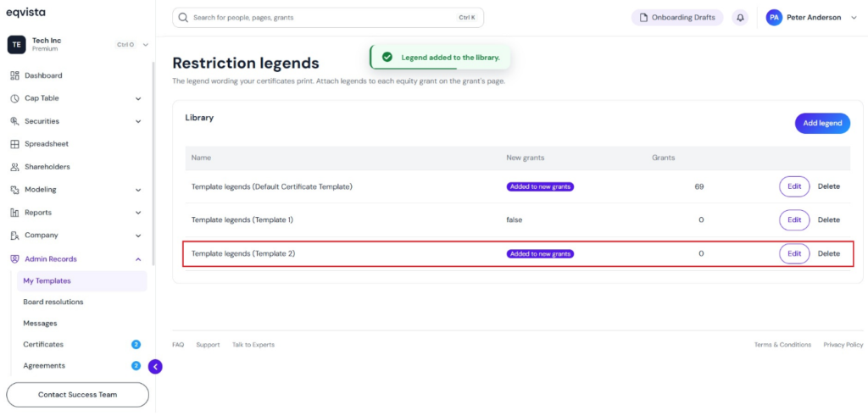Open the FAQ link

coord(178,345)
